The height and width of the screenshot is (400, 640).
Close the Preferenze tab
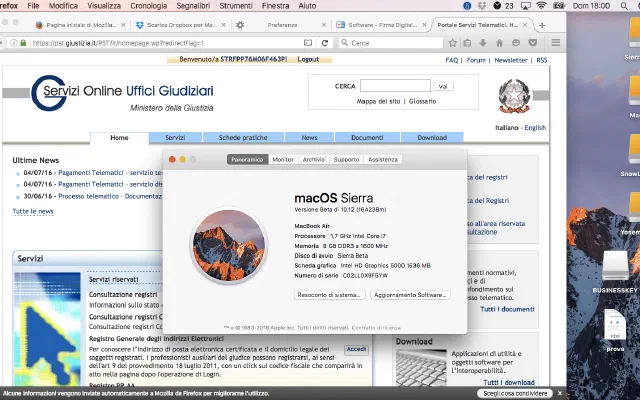(x=324, y=25)
